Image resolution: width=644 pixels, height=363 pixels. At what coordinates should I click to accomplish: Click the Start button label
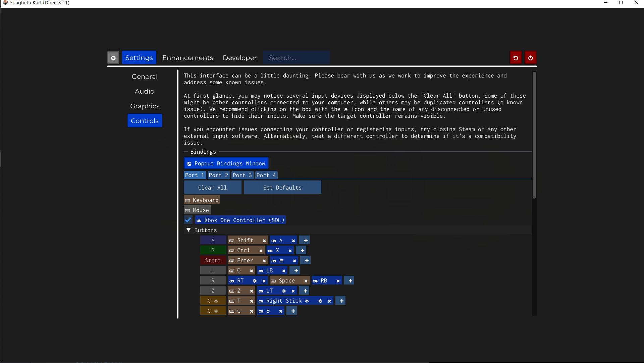(213, 261)
